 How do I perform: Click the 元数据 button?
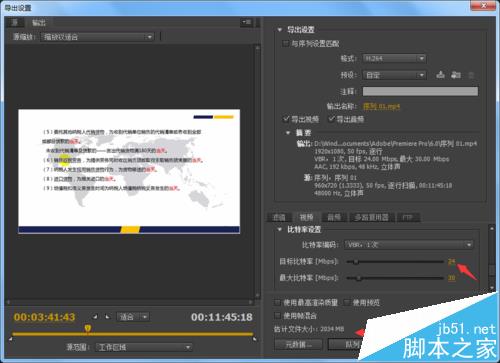[x=299, y=344]
